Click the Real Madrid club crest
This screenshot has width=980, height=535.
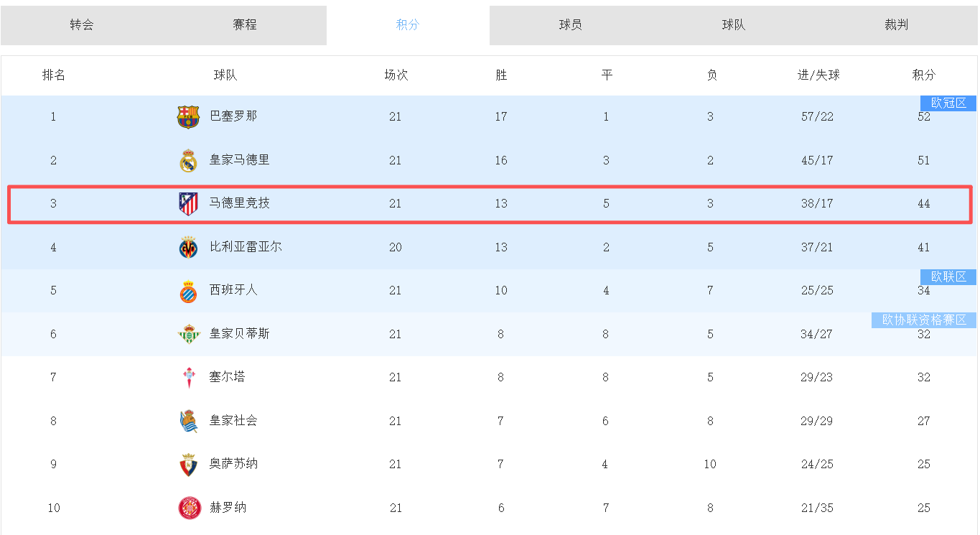[188, 161]
